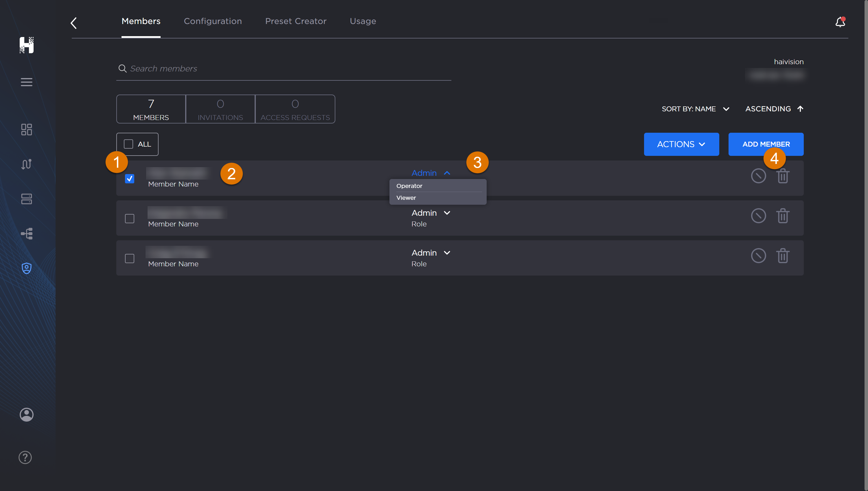Viewport: 868px width, 491px height.
Task: Click the notification bell icon
Action: (x=840, y=22)
